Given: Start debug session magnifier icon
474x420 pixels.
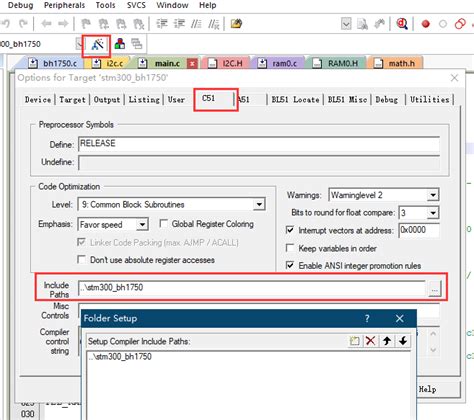Looking at the screenshot, I should coord(402,24).
